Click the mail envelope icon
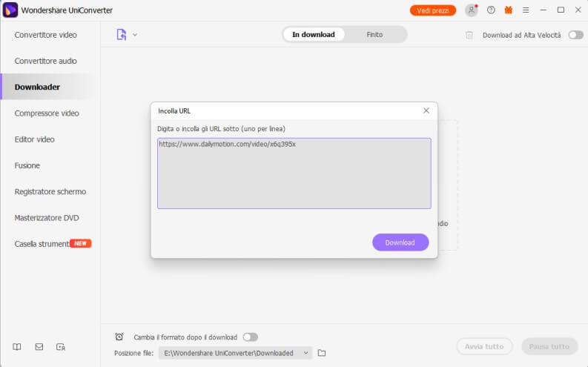 (x=39, y=347)
